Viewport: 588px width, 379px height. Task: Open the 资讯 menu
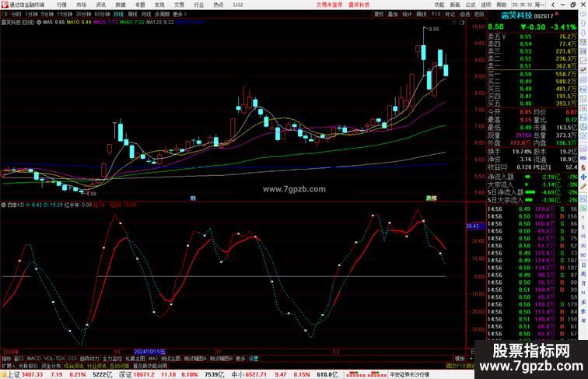[x=101, y=5]
